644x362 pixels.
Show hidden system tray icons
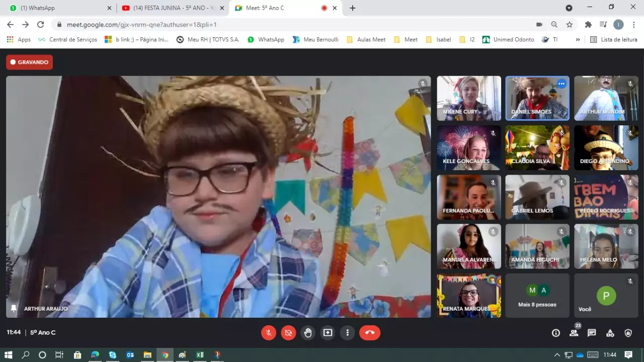[x=557, y=355]
